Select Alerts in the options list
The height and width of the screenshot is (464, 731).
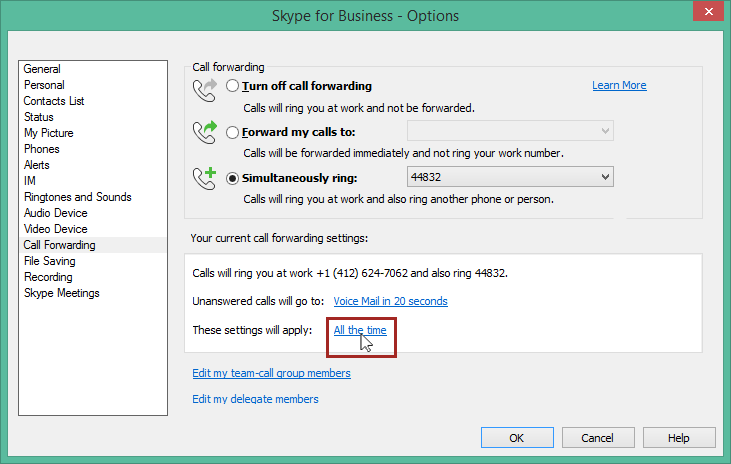tap(37, 165)
